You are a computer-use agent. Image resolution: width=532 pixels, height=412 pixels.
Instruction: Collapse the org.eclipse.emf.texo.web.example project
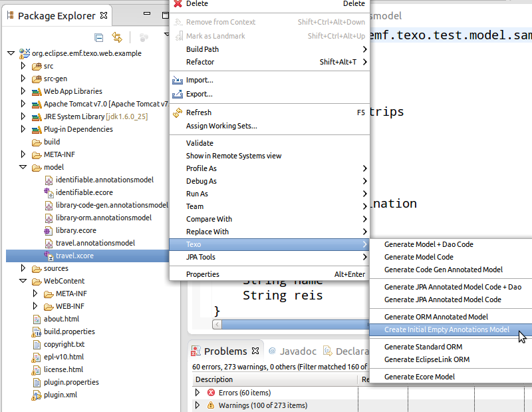(x=11, y=53)
